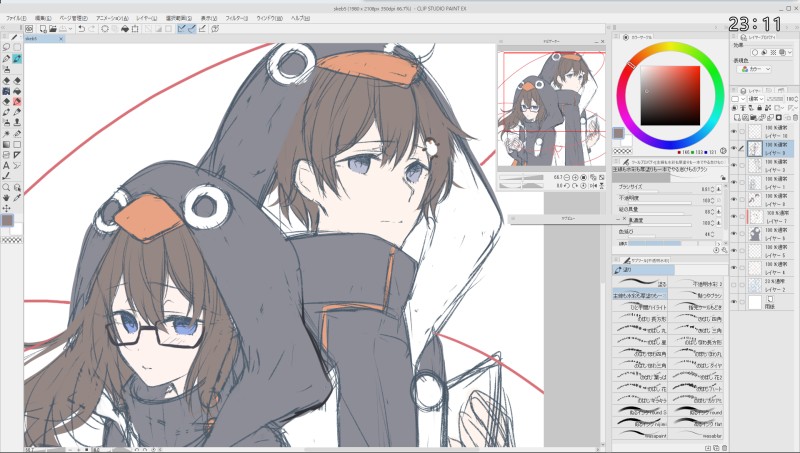Screen dimensions: 800x453
Task: Open the ウィンドウ(W) menu
Action: pos(269,18)
